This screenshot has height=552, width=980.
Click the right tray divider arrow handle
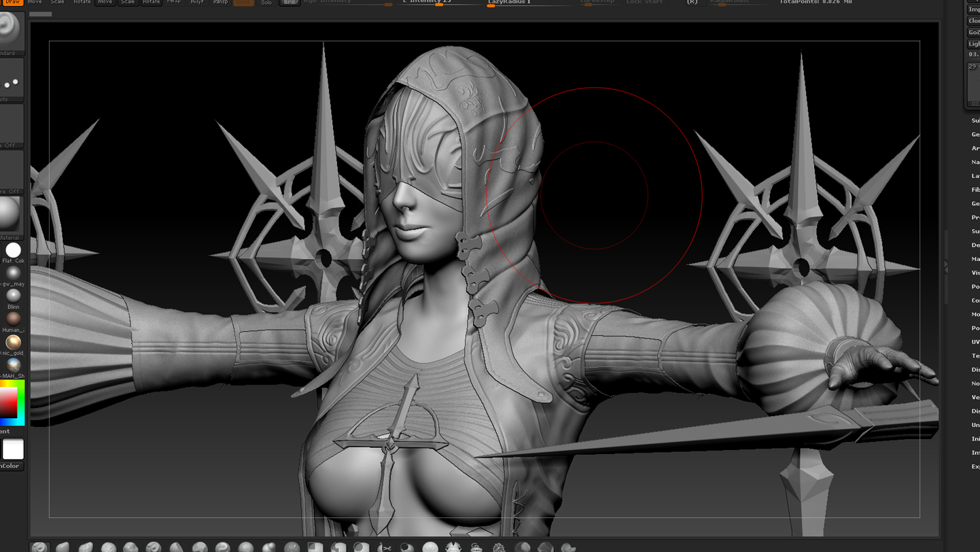point(946,267)
